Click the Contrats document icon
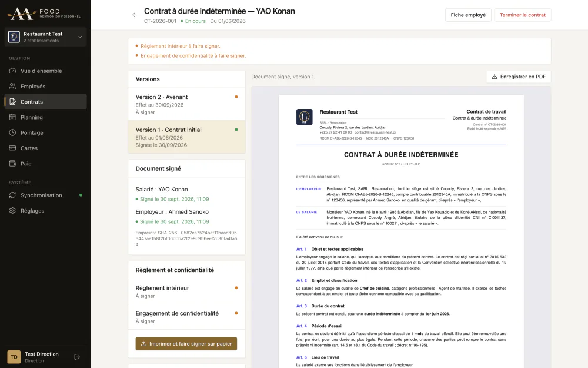588x368 pixels. [12, 102]
